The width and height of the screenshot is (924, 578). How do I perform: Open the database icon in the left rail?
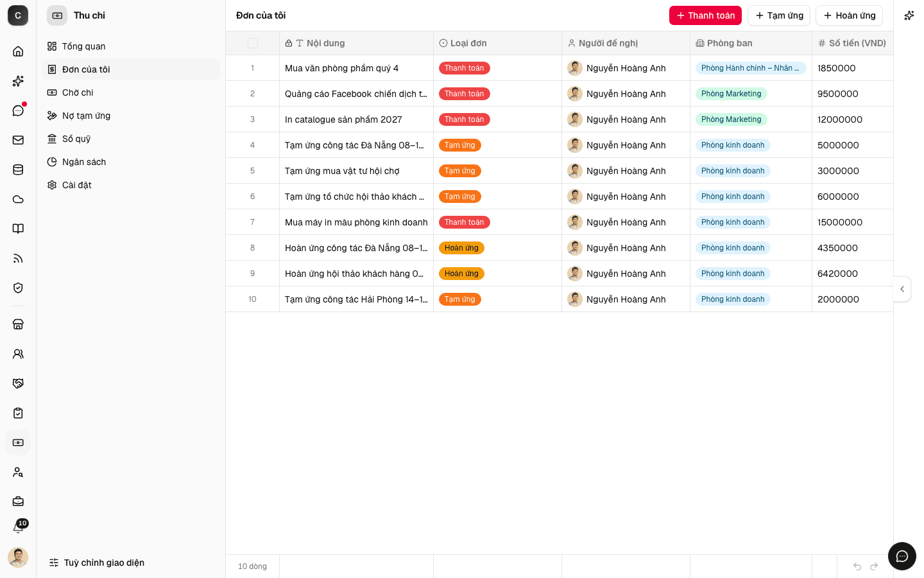[18, 170]
